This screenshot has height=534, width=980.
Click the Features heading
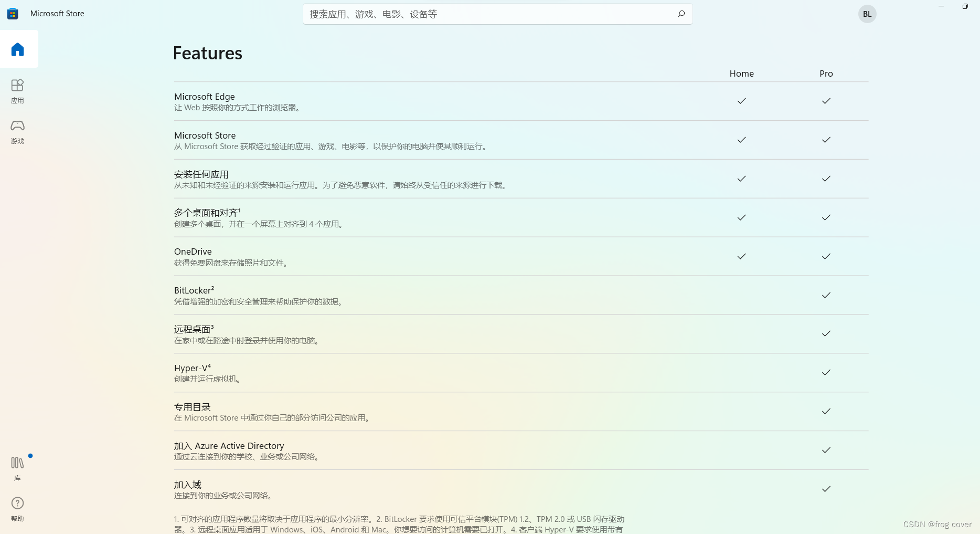click(x=208, y=53)
